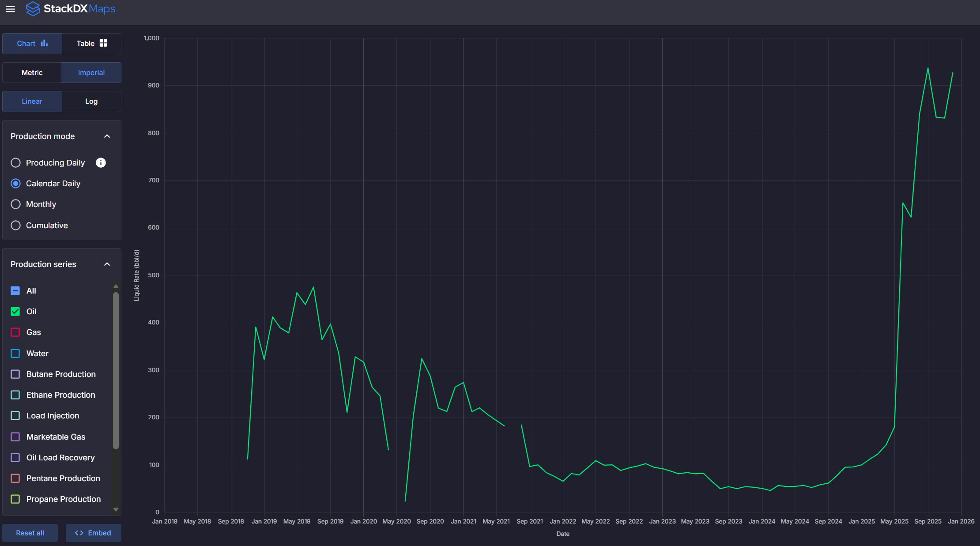
Task: Select Cumulative production mode
Action: click(16, 226)
